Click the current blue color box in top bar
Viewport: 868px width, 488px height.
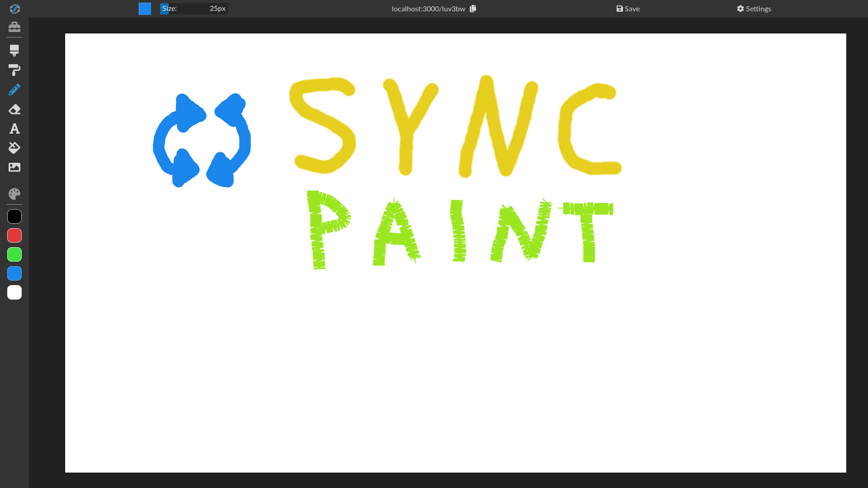pos(145,9)
